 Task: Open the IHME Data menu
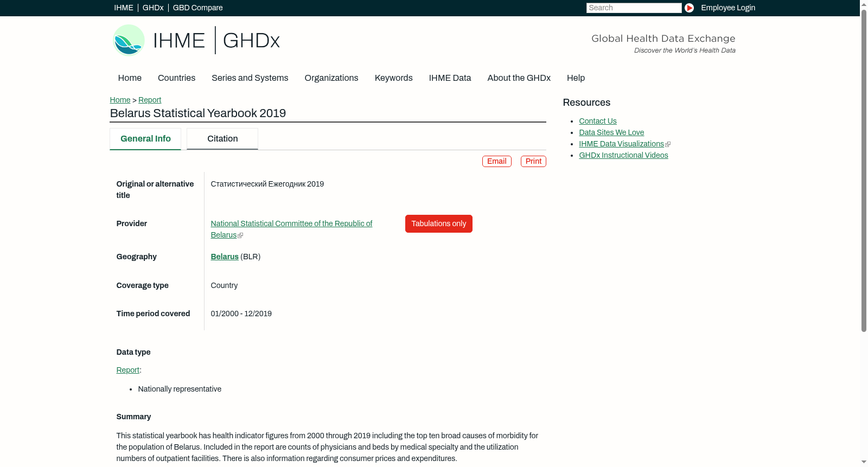[x=450, y=78]
